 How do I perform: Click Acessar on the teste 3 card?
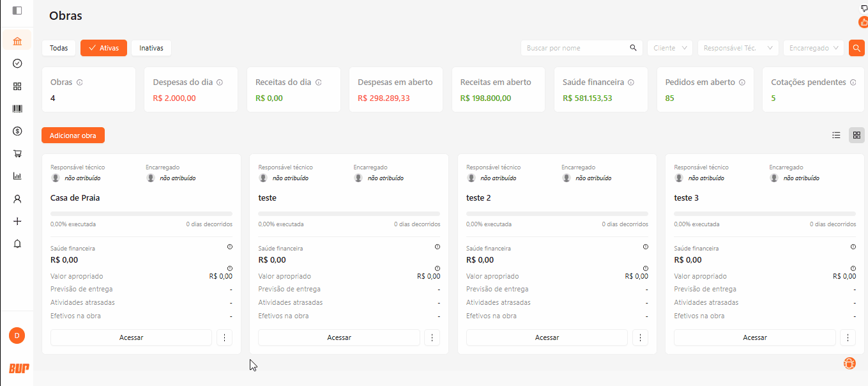pos(755,337)
